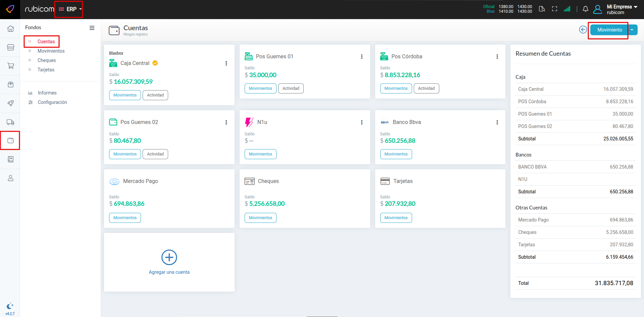
Task: Select Cheques in Fondos menu
Action: (47, 60)
